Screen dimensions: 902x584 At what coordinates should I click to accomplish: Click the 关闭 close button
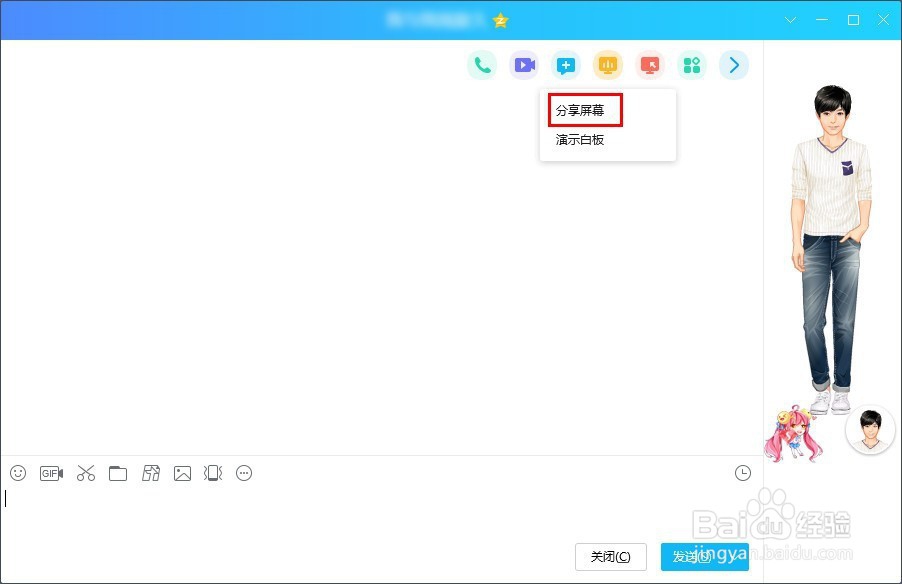click(610, 557)
